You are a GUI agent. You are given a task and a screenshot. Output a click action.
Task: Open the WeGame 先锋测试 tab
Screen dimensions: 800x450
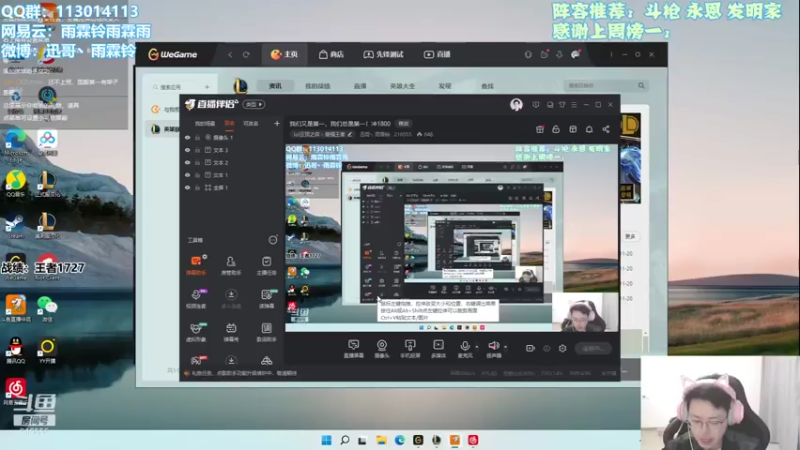[x=383, y=54]
